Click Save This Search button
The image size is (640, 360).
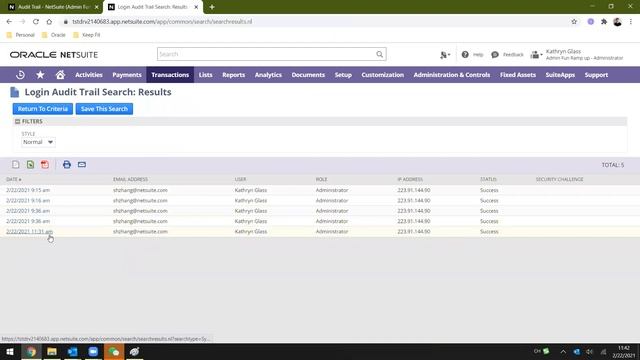pos(104,109)
